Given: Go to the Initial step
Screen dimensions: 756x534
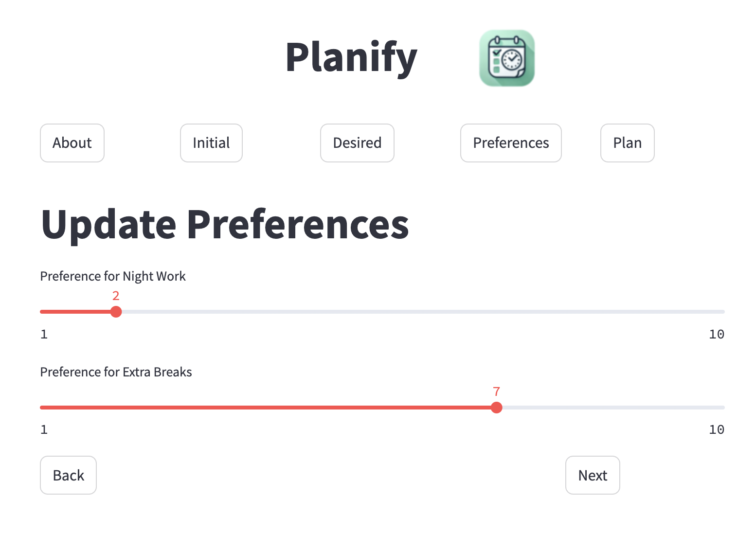Looking at the screenshot, I should (x=211, y=143).
